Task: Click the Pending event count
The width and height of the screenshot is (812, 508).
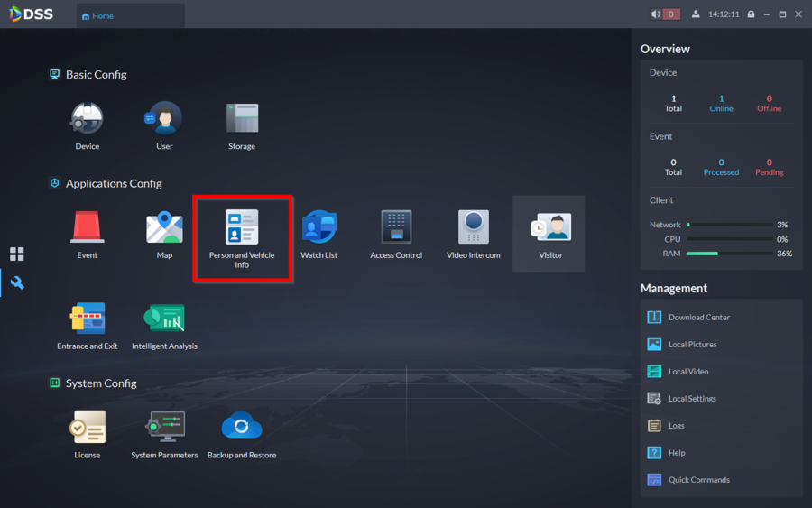Action: point(769,167)
